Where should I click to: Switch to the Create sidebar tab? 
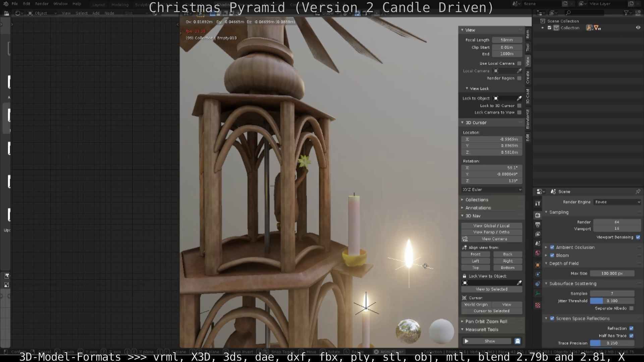[x=528, y=77]
